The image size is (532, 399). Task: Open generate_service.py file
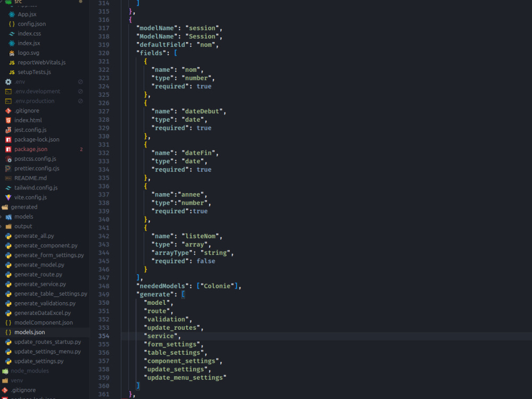tap(40, 284)
